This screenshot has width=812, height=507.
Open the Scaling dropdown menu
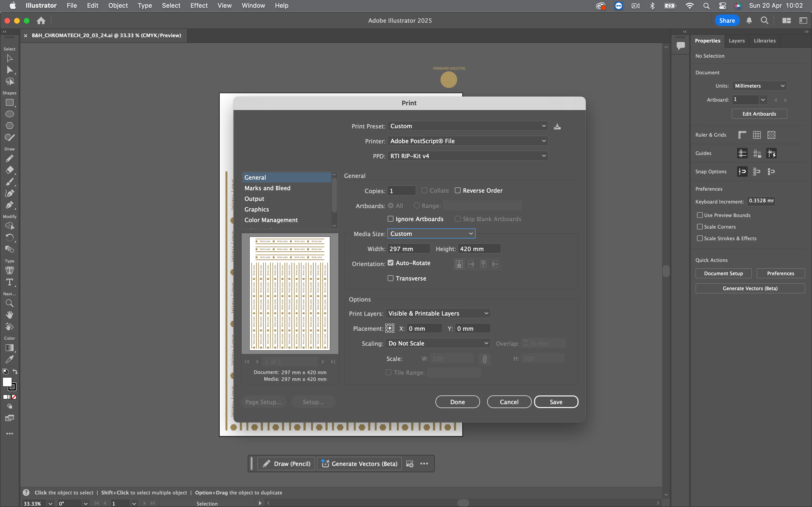pos(438,343)
